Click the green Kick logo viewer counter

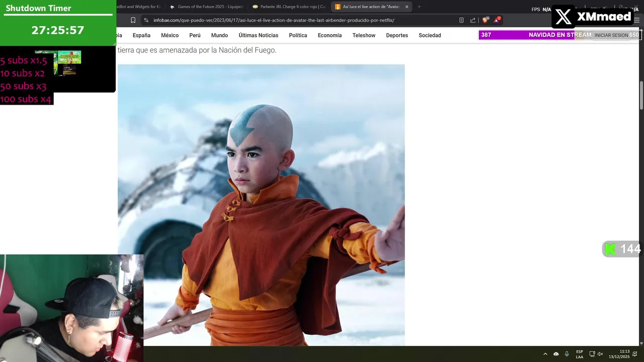coord(623,249)
